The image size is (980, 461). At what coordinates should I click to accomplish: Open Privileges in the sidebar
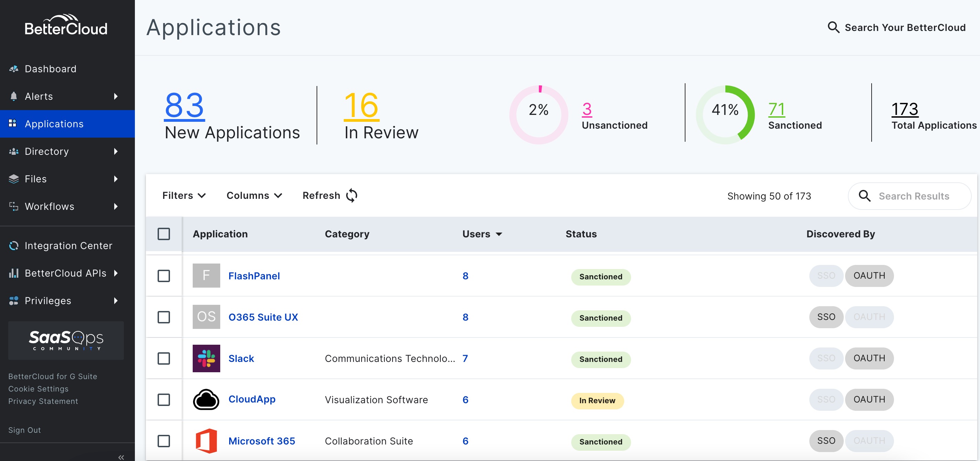48,301
